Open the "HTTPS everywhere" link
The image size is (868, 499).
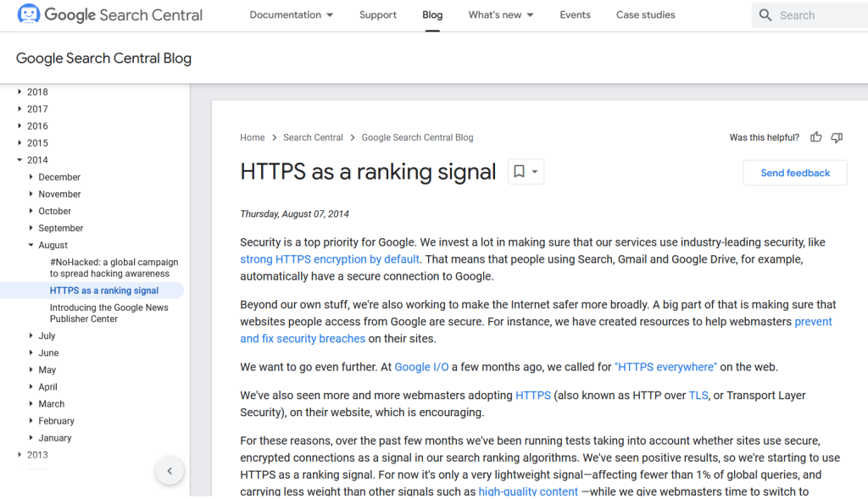click(x=665, y=367)
